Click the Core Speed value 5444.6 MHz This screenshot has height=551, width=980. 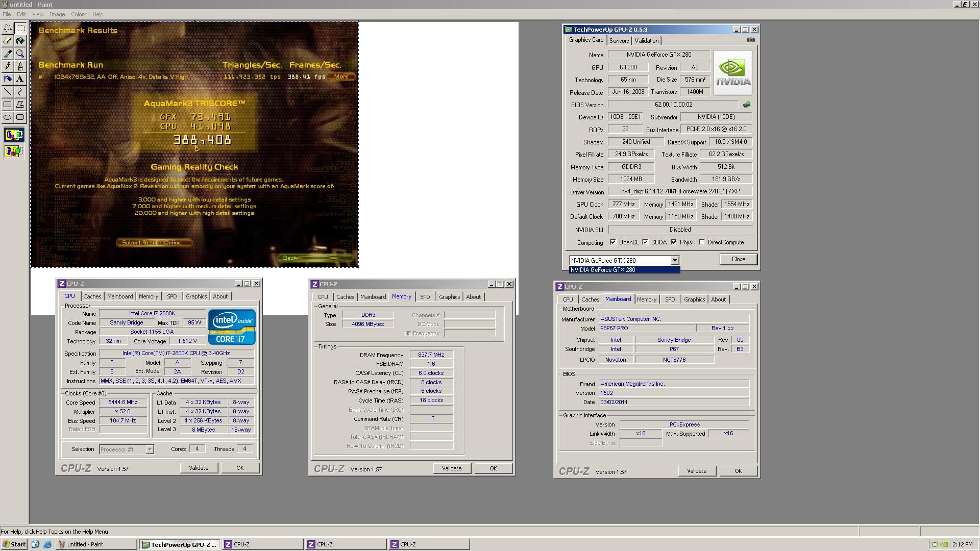pyautogui.click(x=122, y=403)
